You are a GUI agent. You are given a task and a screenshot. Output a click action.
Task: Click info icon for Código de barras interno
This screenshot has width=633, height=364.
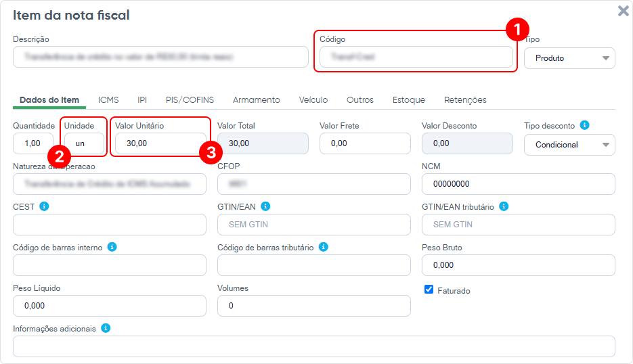tap(112, 247)
